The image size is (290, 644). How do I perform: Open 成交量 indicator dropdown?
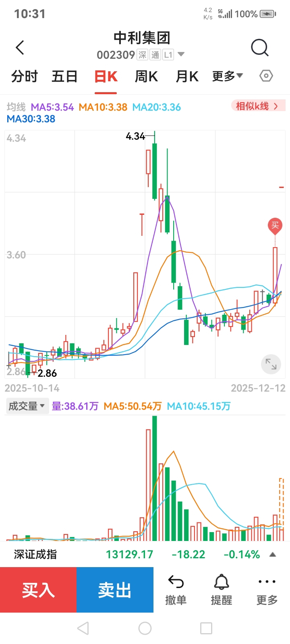pos(27,406)
